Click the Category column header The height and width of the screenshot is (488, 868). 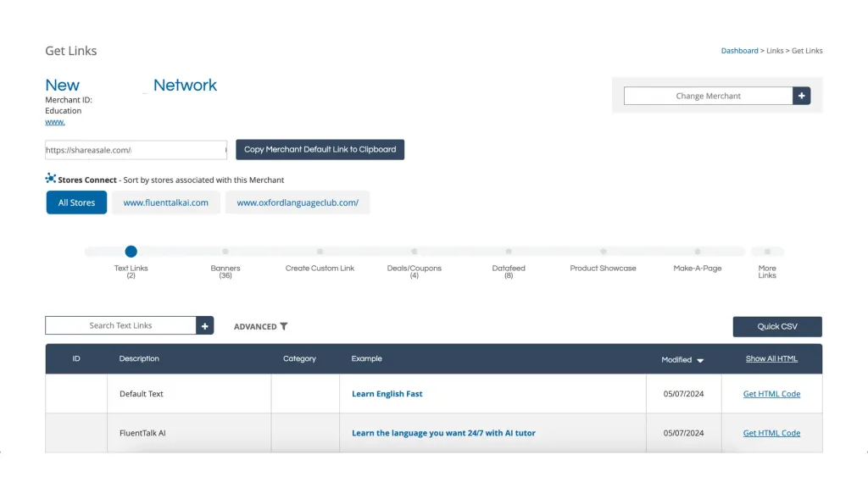point(299,358)
